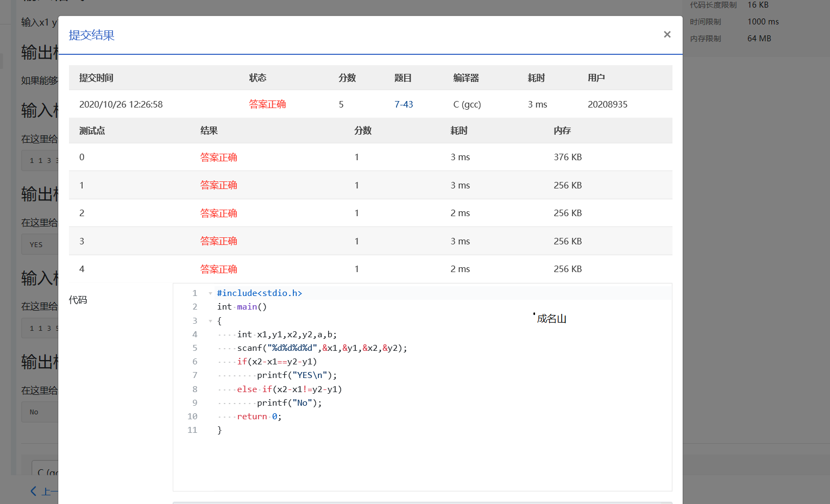Place cursor on printf("YES\n") line
Screen dimensions: 830x504
(x=297, y=375)
